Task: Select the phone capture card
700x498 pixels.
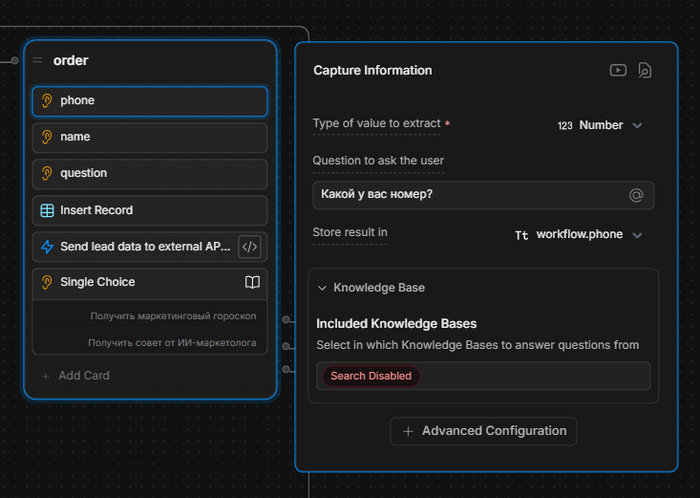Action: [x=150, y=100]
